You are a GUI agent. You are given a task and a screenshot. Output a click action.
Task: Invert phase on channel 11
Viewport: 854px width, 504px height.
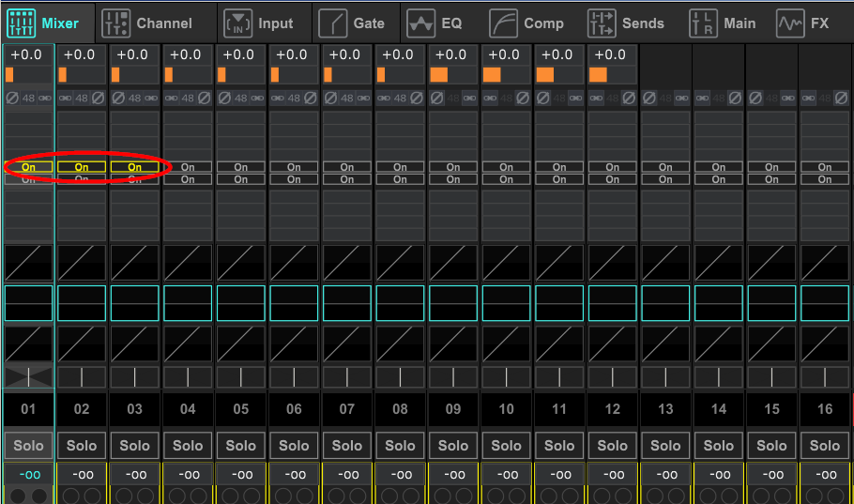click(543, 98)
